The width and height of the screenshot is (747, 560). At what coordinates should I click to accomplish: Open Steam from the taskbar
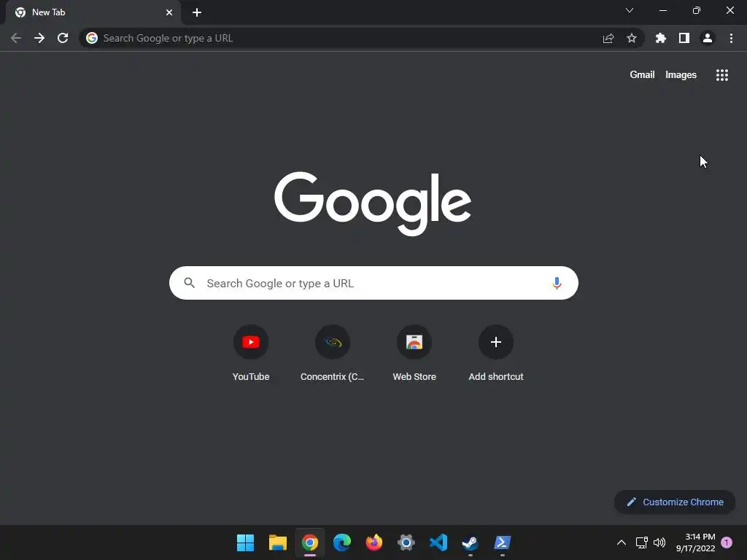(x=471, y=542)
